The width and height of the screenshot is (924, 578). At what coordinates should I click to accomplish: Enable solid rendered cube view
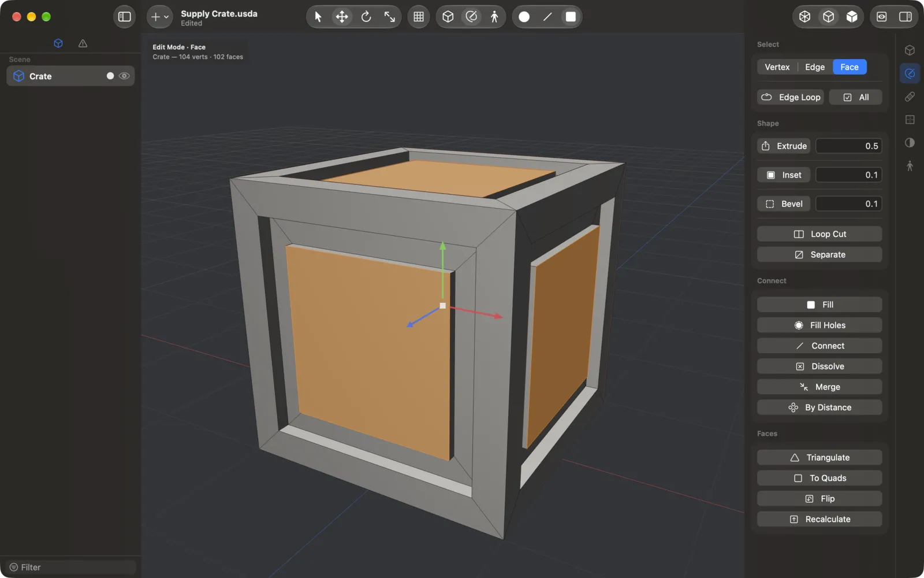tap(852, 17)
